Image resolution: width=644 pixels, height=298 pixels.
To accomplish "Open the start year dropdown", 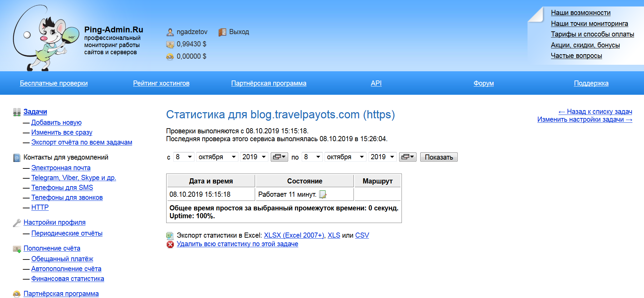I will 254,157.
